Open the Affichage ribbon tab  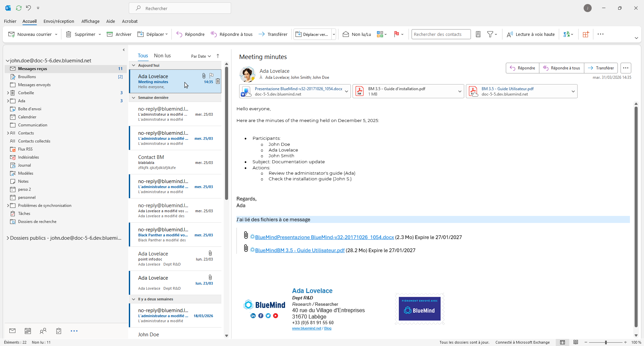coord(90,21)
